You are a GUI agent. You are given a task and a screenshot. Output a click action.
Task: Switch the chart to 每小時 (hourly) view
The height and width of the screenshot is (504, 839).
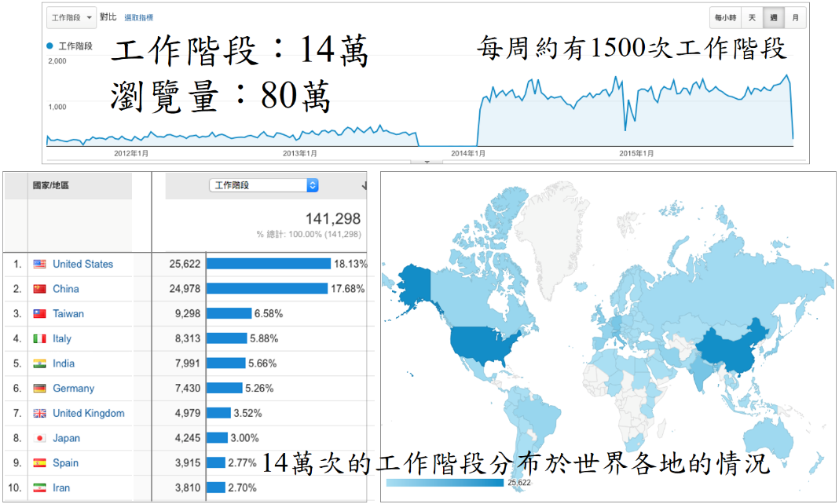tap(724, 17)
